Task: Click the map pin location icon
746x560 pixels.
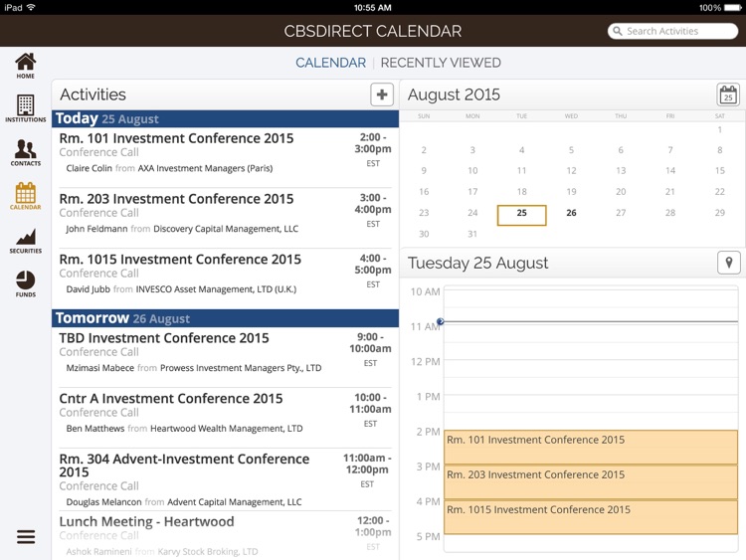Action: pyautogui.click(x=728, y=263)
